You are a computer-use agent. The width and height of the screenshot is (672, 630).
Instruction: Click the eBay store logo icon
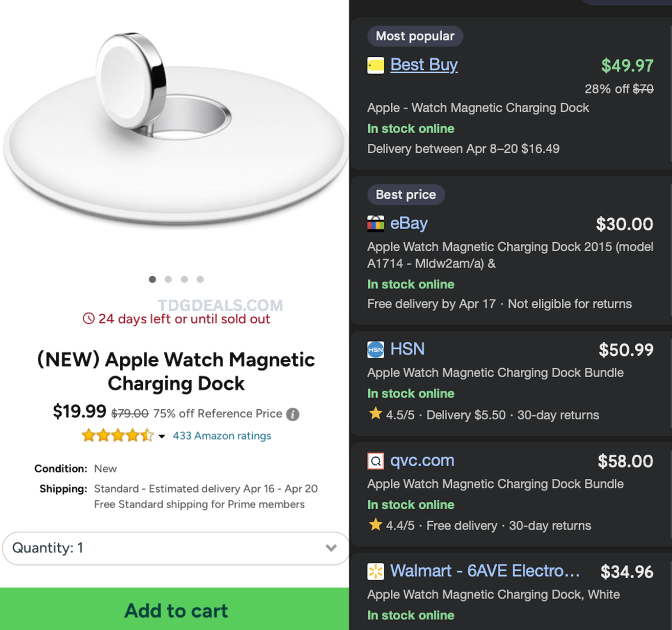pyautogui.click(x=375, y=224)
